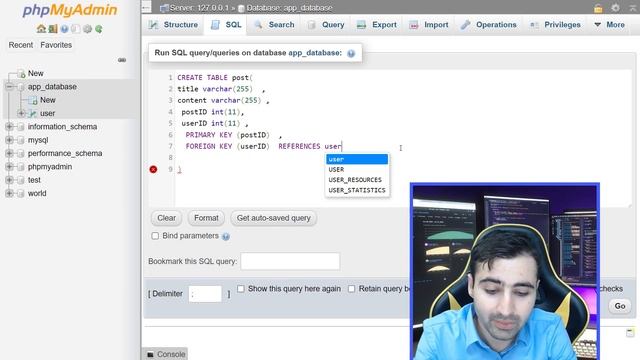The width and height of the screenshot is (640, 360).
Task: Click the user table icon in tree
Action: (x=33, y=113)
